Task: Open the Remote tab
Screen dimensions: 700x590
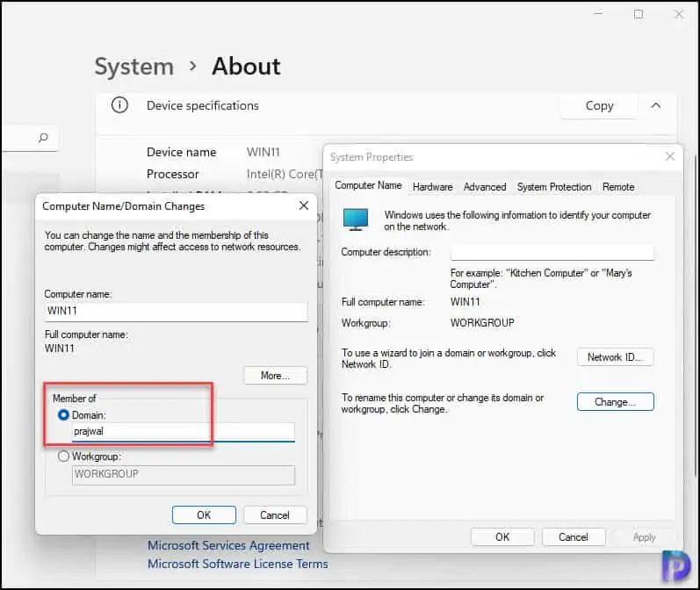Action: (618, 187)
